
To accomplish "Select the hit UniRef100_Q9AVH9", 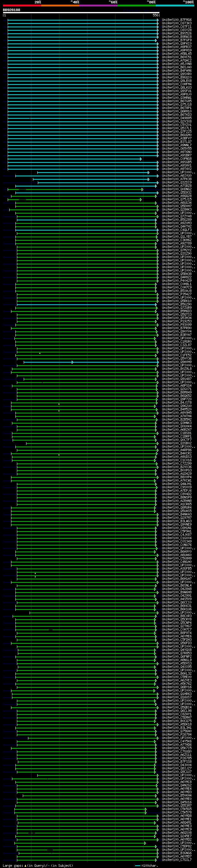I will coord(177,362).
